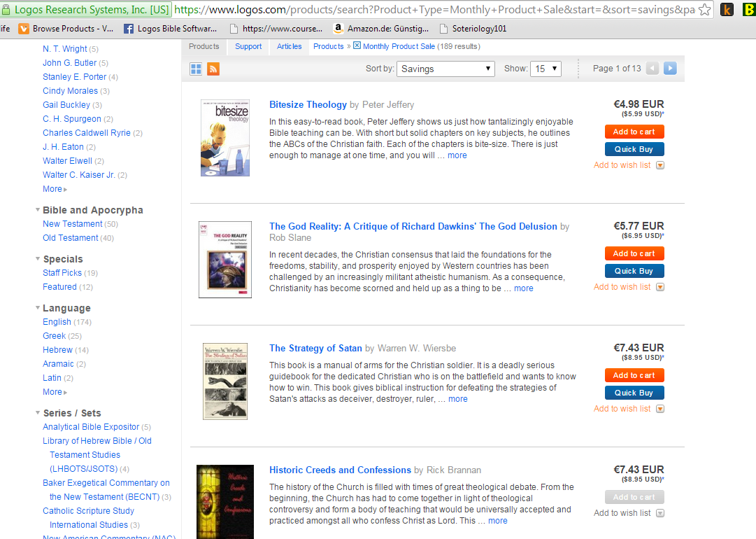Switch to grid view icon
Image resolution: width=756 pixels, height=539 pixels.
pyautogui.click(x=196, y=69)
